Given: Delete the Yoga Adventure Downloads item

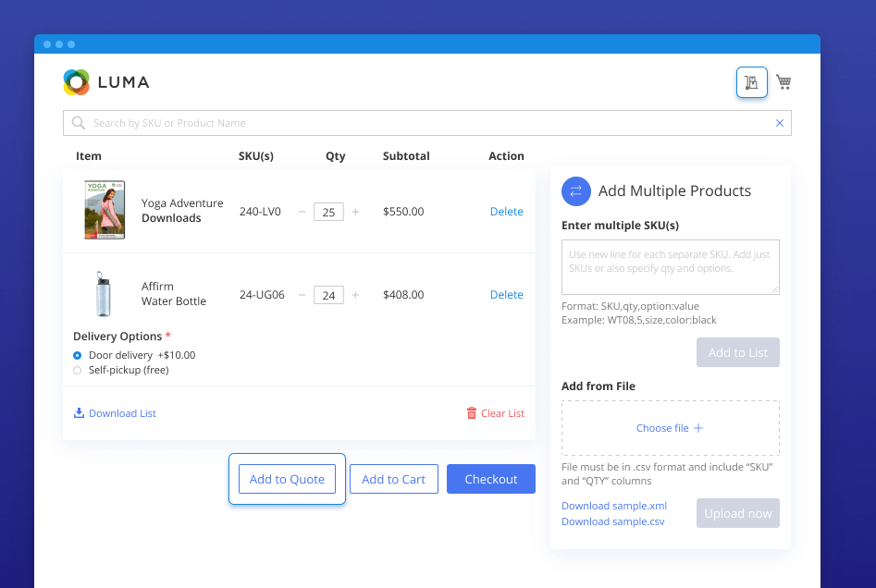Looking at the screenshot, I should [x=506, y=212].
